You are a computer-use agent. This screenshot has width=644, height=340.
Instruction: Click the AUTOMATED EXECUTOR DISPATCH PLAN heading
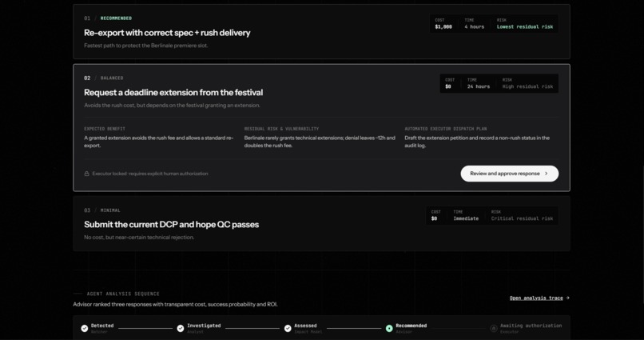click(x=445, y=129)
